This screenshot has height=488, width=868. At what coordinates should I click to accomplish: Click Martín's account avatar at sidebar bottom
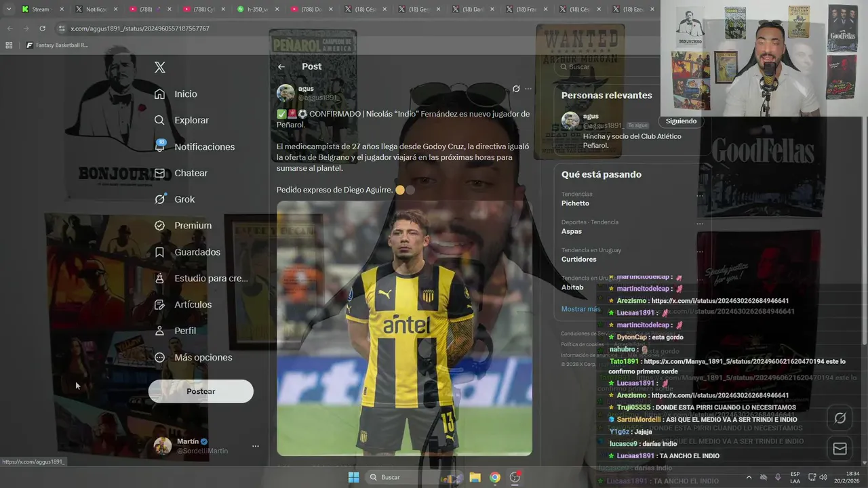point(162,445)
